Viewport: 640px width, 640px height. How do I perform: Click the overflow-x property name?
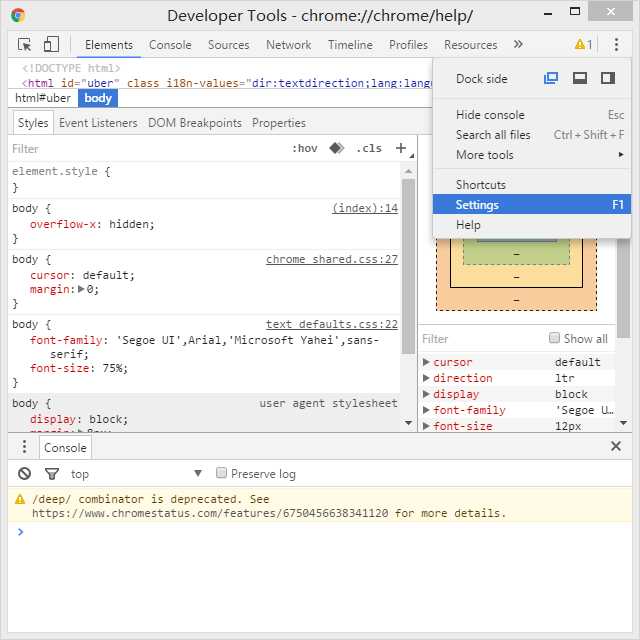click(x=63, y=224)
